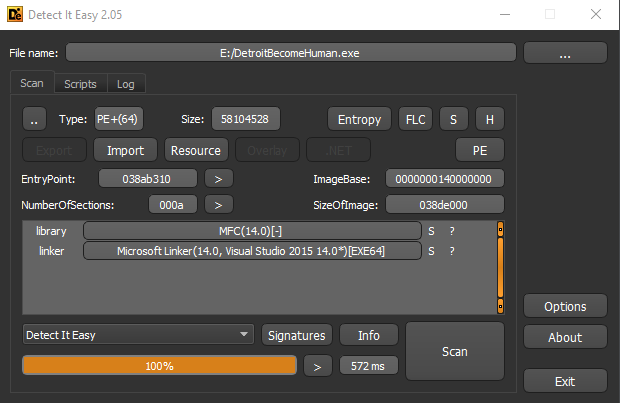Open the Import table

[x=125, y=150]
